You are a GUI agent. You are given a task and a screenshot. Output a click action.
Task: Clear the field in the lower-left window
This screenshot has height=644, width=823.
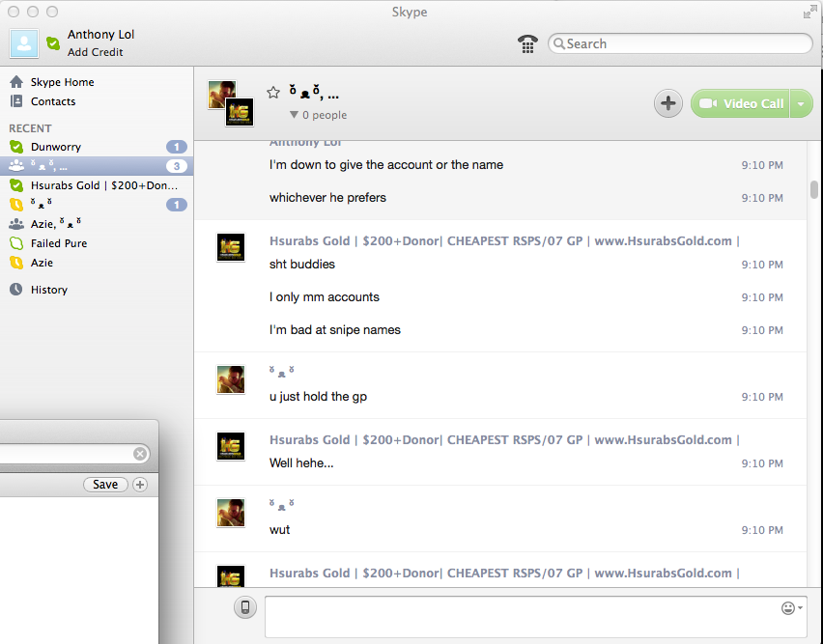[x=140, y=454]
